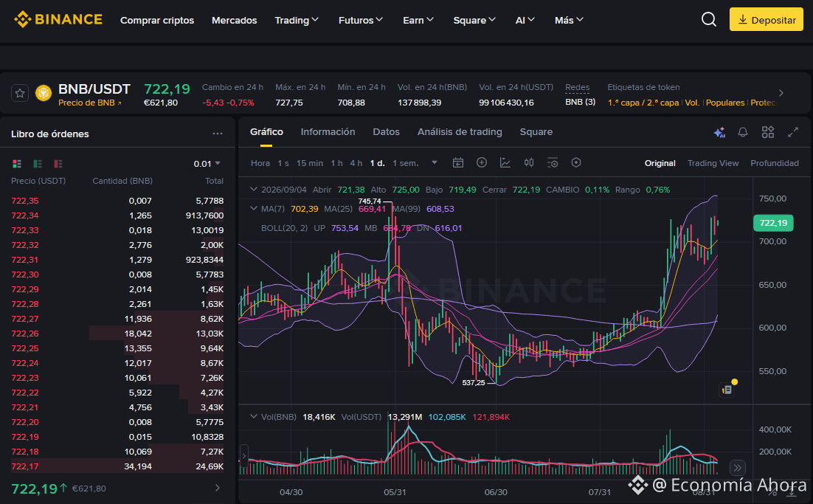Screen dimensions: 813x504
Task: Show only buy orders in order book
Action: coord(38,164)
